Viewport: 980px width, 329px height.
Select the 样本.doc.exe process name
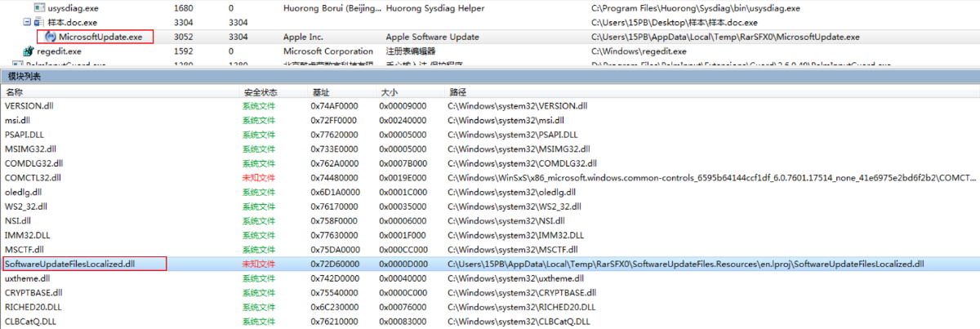tap(71, 22)
